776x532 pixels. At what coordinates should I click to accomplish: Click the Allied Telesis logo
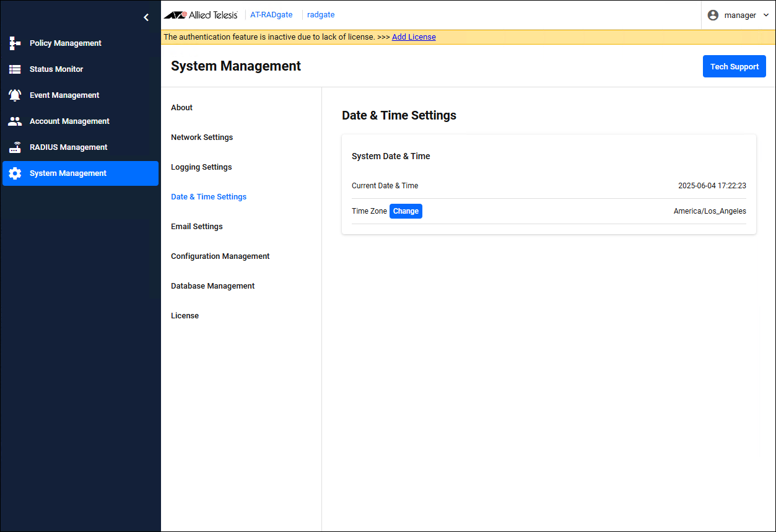point(201,15)
